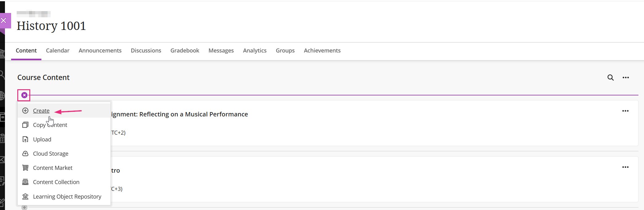The image size is (644, 210).
Task: Open Content Market entry
Action: pos(64,168)
